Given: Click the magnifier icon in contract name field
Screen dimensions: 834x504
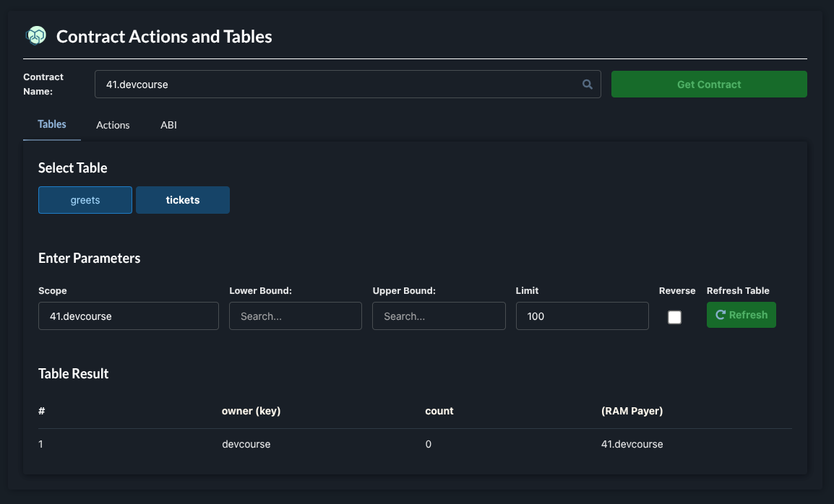Looking at the screenshot, I should [588, 84].
